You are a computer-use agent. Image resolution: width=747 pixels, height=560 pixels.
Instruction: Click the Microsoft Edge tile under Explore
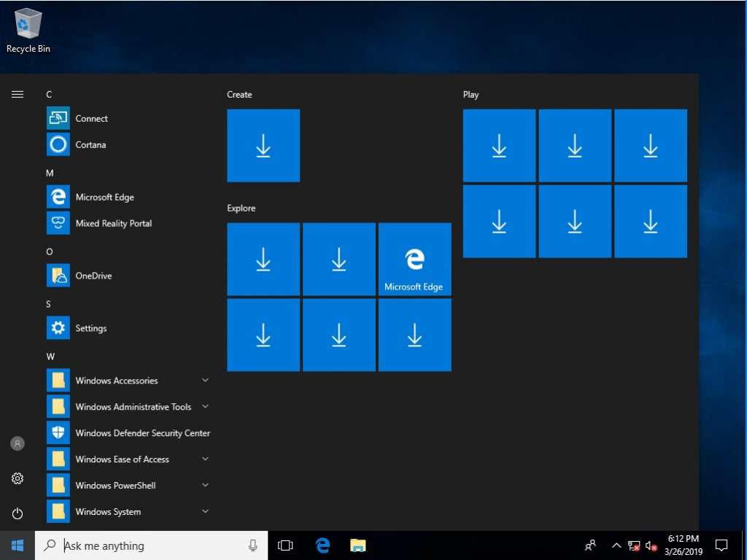click(x=415, y=259)
